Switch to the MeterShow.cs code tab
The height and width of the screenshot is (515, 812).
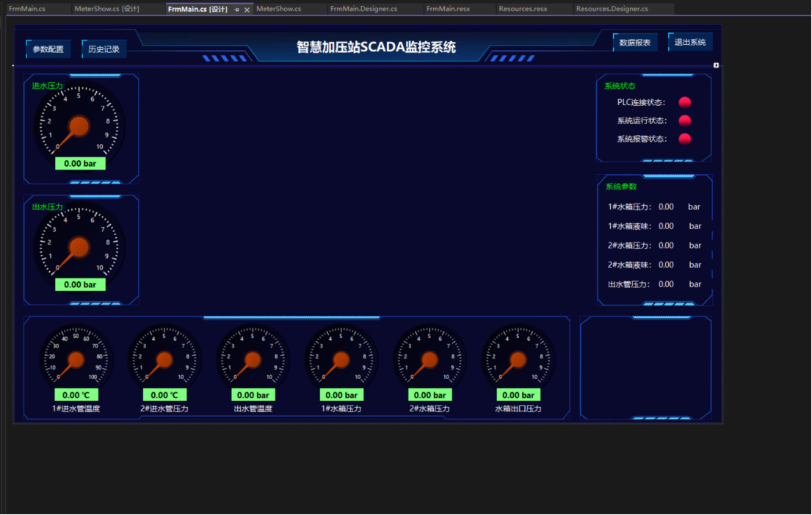[x=278, y=9]
